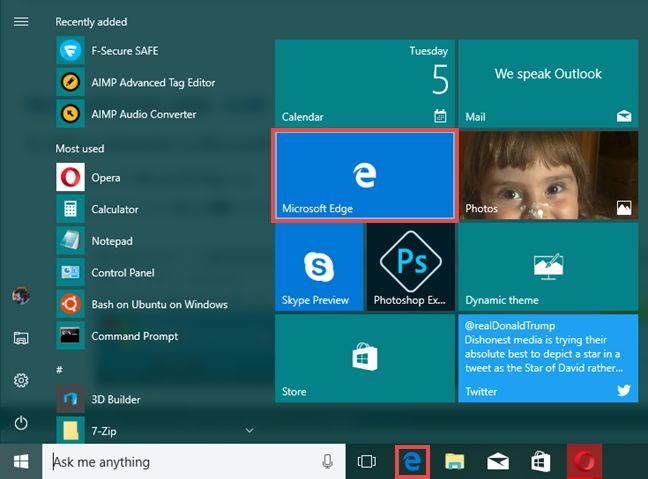Open Calculator app
This screenshot has width=648, height=479.
coord(155,209)
